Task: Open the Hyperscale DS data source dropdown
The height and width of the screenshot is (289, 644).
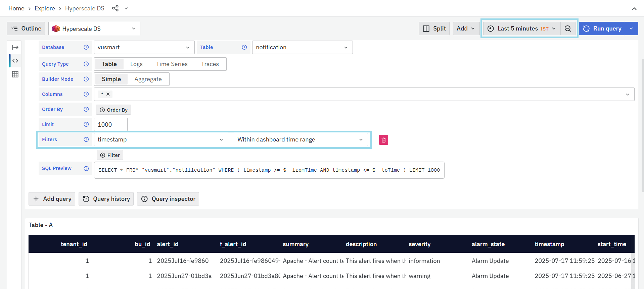Action: click(94, 29)
